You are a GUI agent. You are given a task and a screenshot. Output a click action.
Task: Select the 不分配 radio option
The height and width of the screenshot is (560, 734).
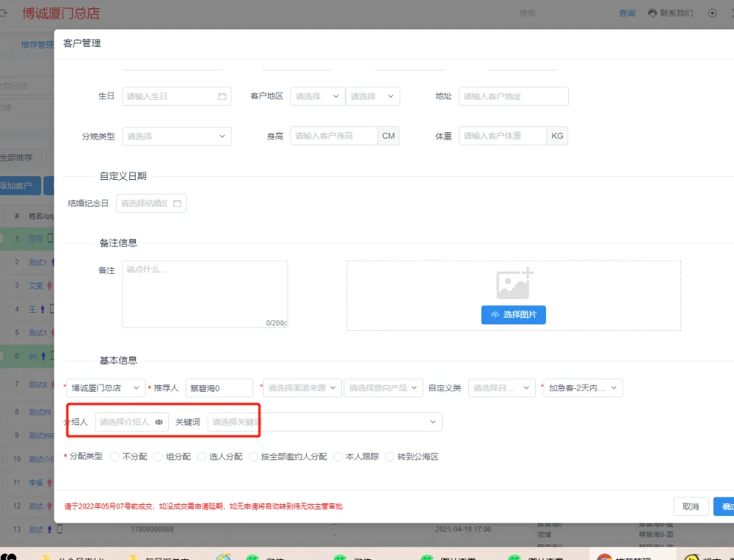[115, 457]
